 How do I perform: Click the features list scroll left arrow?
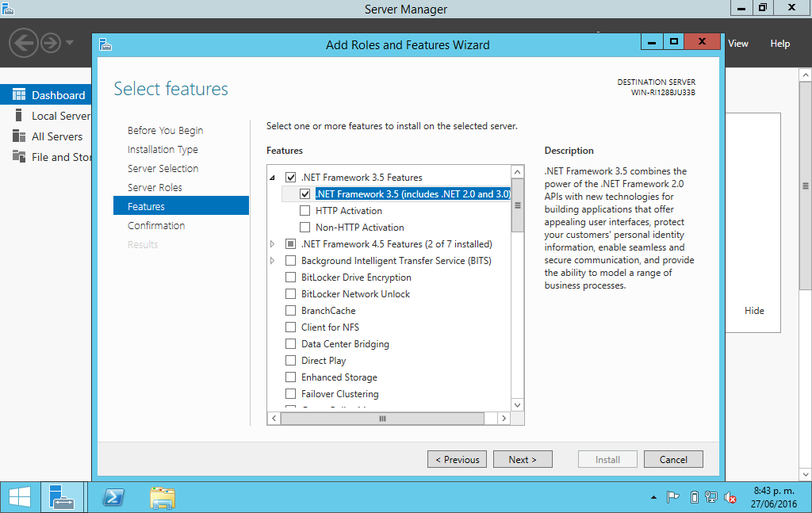(x=274, y=419)
